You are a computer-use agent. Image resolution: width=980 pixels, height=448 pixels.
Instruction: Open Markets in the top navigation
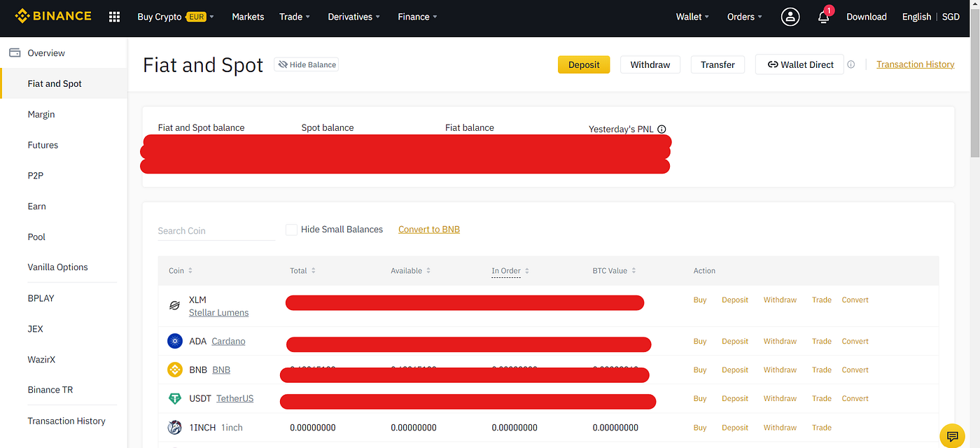[x=248, y=17]
